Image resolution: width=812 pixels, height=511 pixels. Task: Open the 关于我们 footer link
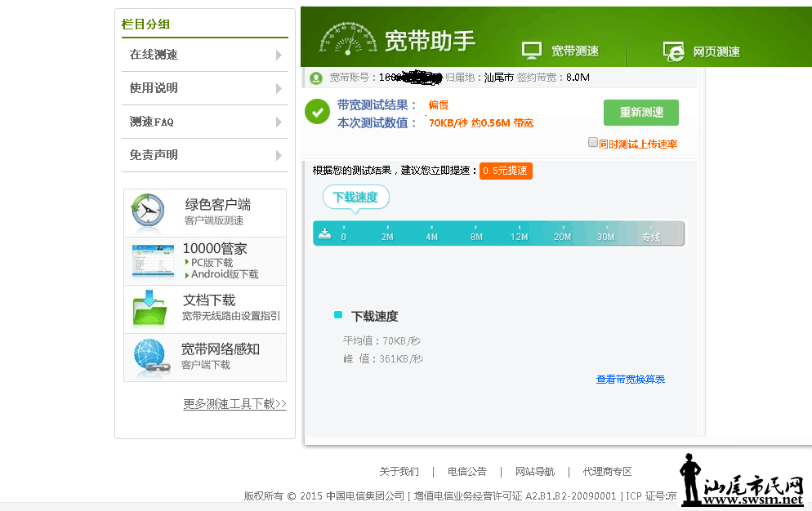click(x=399, y=472)
